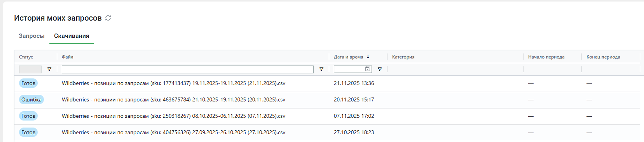The image size is (644, 142).
Task: Focus the Файл filter text field
Action: click(187, 69)
